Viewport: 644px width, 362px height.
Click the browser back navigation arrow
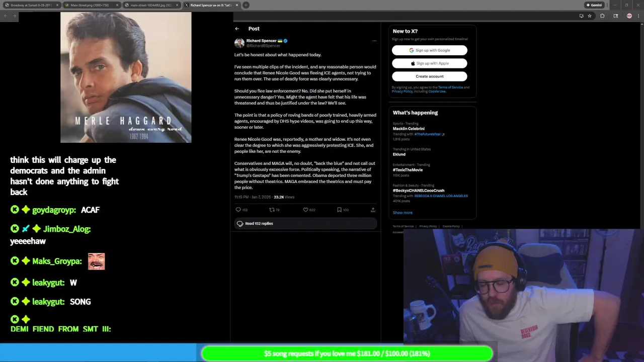5,16
